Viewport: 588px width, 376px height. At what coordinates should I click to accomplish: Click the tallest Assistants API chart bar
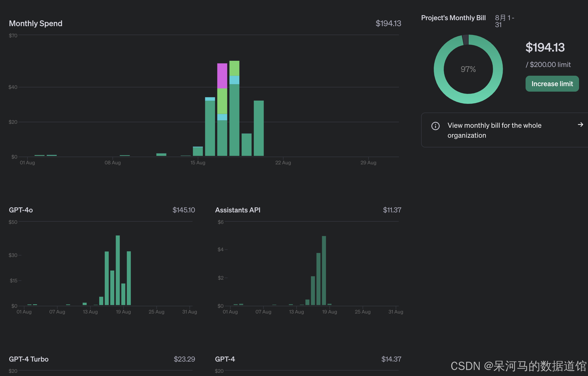pos(324,270)
